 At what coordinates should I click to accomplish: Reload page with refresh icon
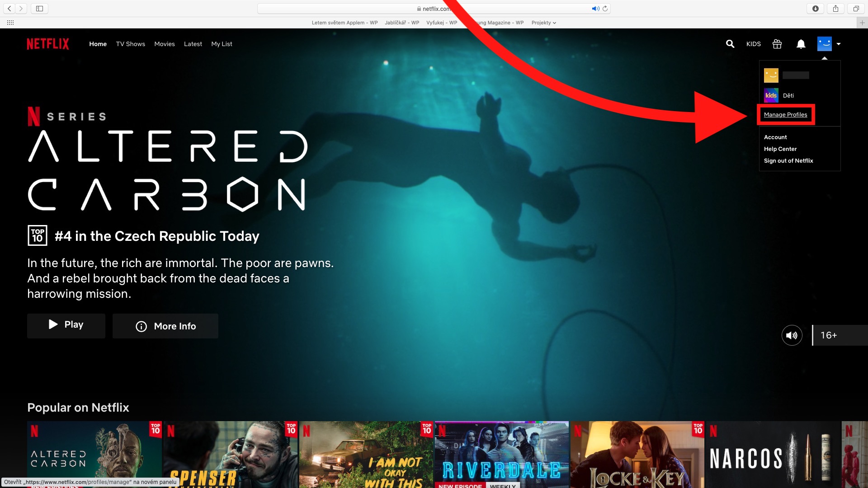(605, 9)
